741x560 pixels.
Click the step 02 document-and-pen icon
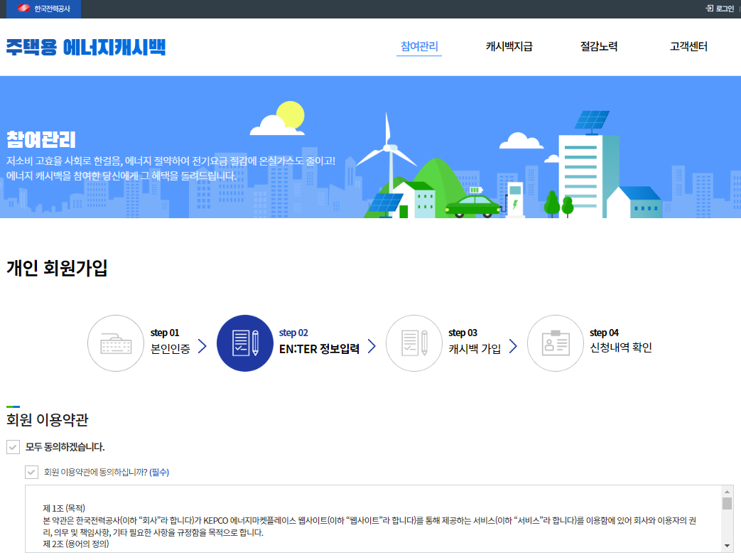point(245,343)
